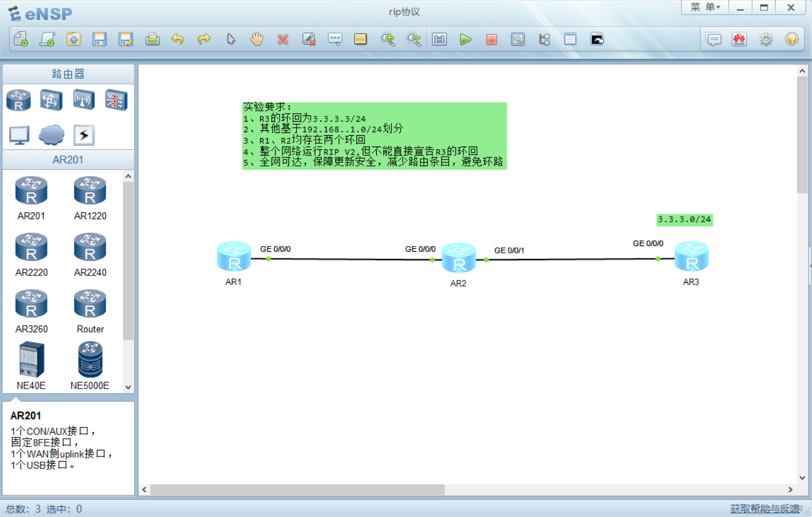The height and width of the screenshot is (517, 812).
Task: Save the current topology
Action: pyautogui.click(x=100, y=39)
